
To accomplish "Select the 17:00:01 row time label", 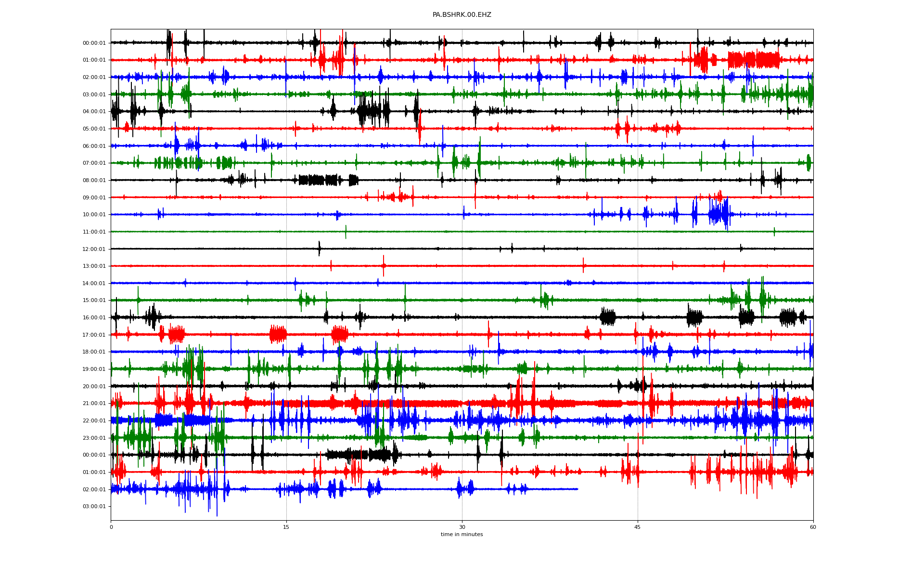I will (94, 335).
